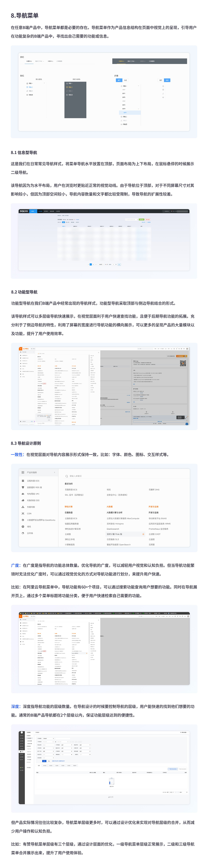208x868 pixels.
Task: Open 弹性加速计算实例 link
Action: point(72,529)
